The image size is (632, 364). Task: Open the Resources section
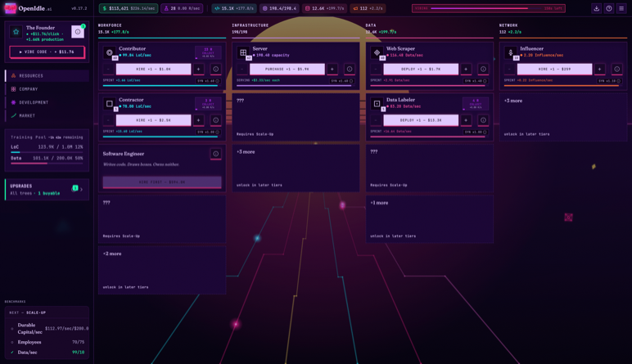(x=47, y=76)
